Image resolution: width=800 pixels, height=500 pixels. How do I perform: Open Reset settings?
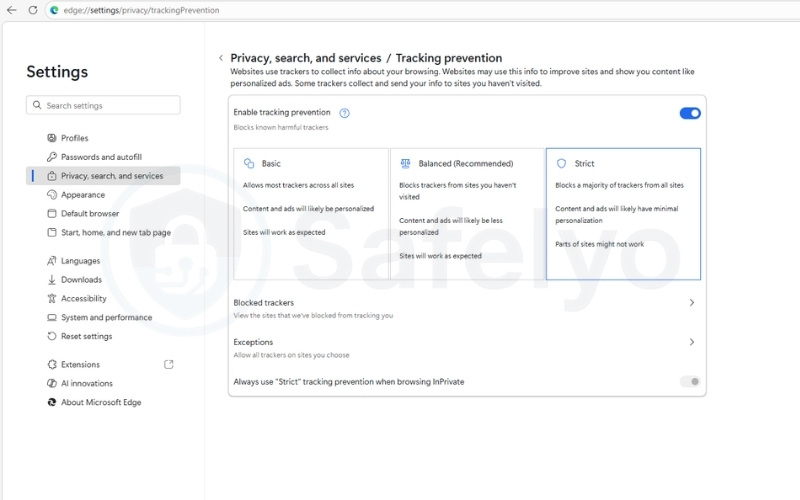pos(103,336)
